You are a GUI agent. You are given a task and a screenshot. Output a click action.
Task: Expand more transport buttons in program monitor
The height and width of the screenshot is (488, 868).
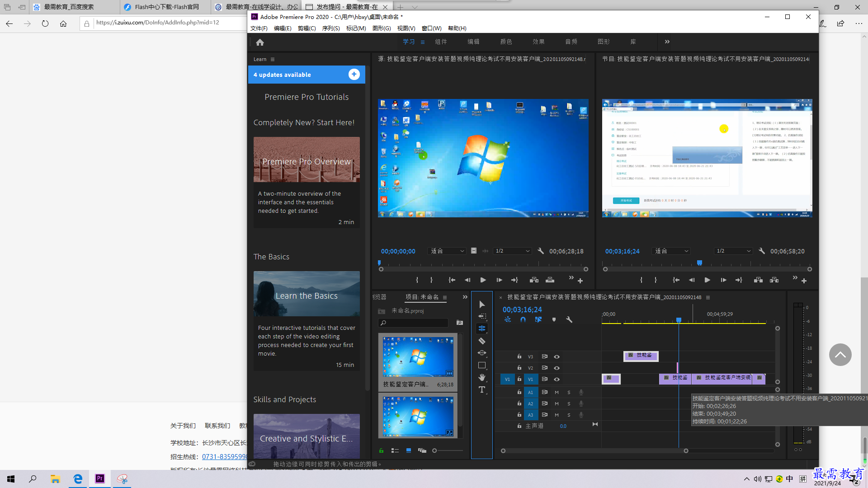[795, 277]
